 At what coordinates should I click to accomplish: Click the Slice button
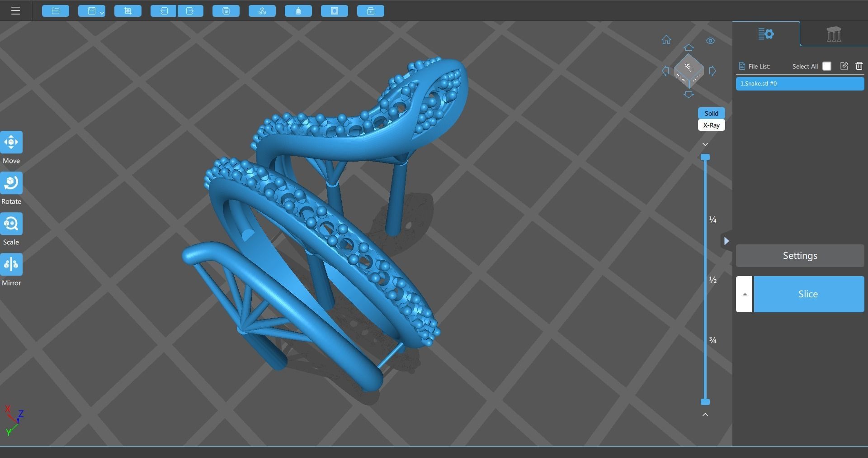click(808, 294)
